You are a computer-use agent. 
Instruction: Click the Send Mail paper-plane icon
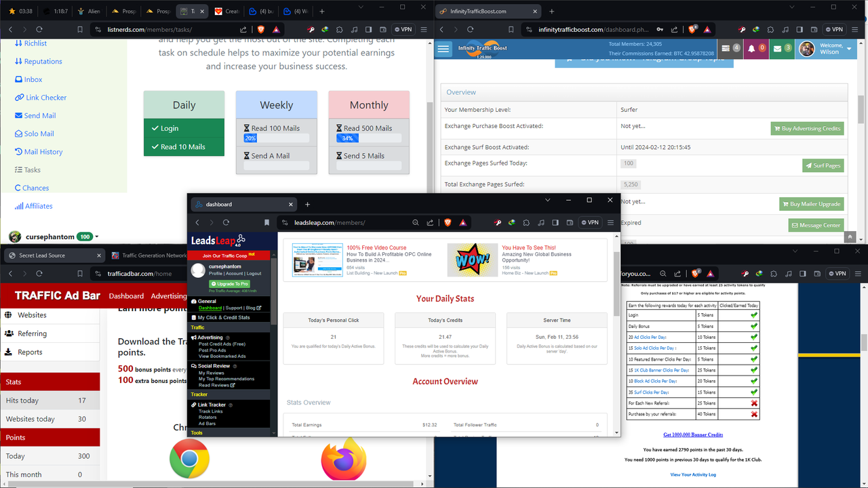[x=19, y=116]
